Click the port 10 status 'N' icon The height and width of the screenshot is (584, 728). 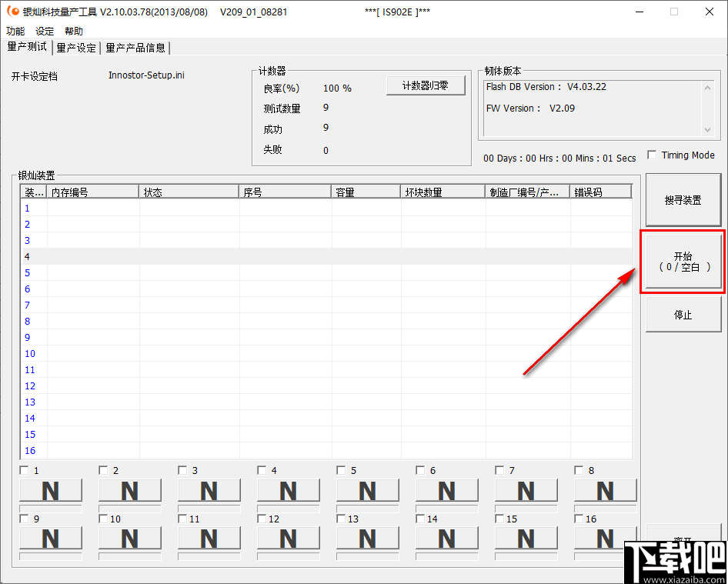pos(129,539)
